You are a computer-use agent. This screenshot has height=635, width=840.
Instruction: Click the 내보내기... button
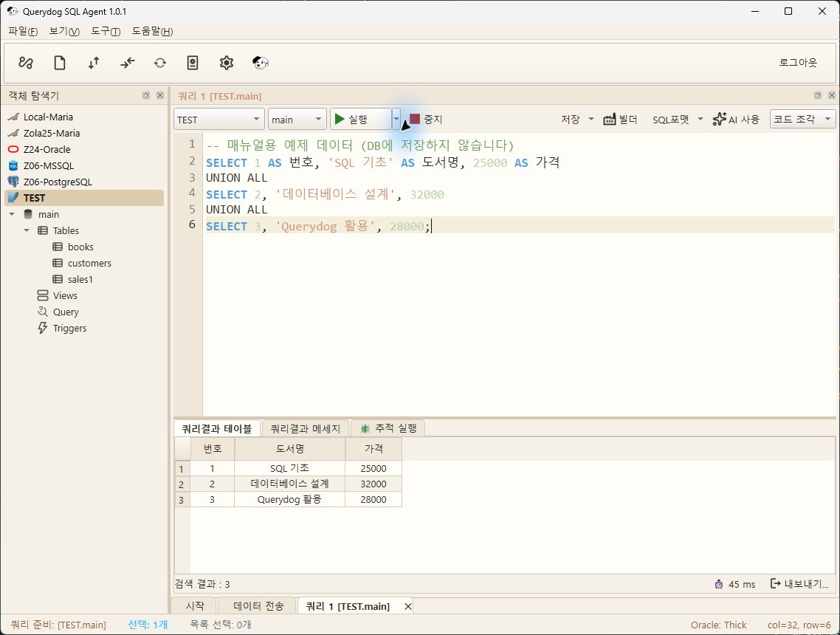click(800, 583)
